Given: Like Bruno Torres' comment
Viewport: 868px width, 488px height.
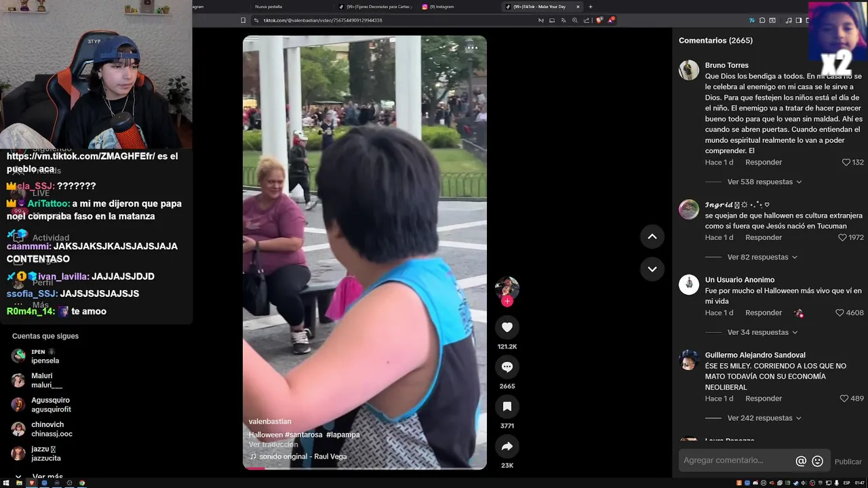Looking at the screenshot, I should click(x=846, y=163).
